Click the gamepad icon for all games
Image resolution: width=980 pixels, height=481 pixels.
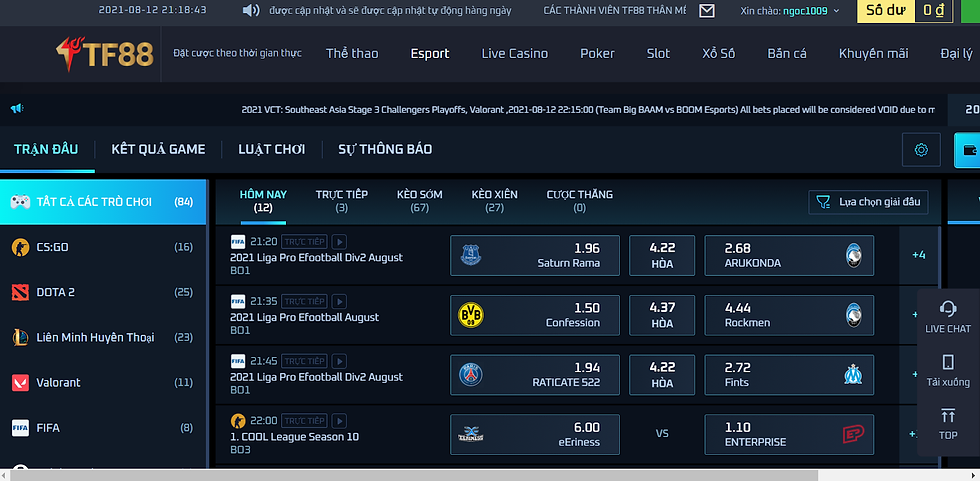point(20,202)
